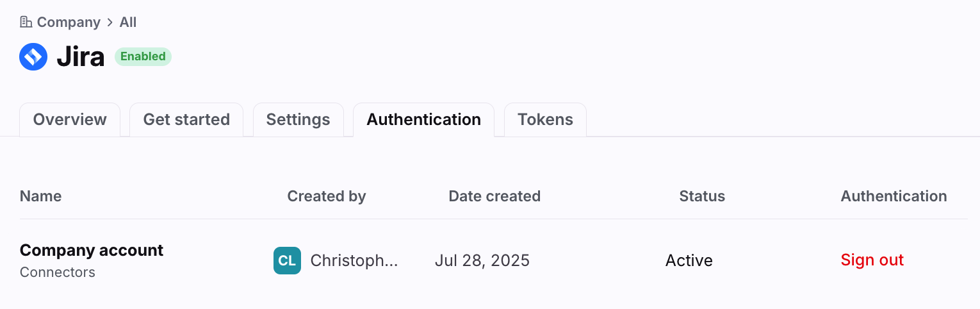Click the Status column header
The width and height of the screenshot is (980, 309).
(702, 196)
